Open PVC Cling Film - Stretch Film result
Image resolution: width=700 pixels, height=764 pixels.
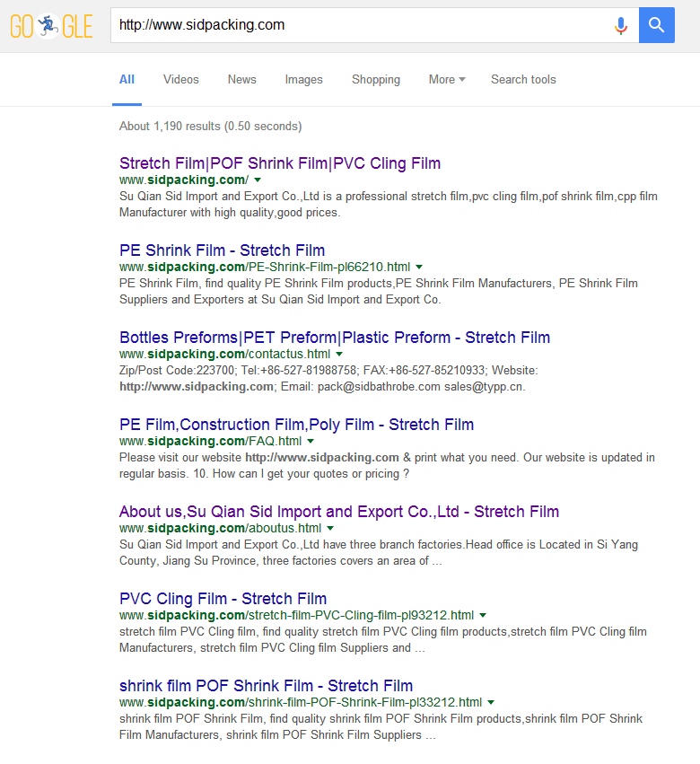point(223,599)
